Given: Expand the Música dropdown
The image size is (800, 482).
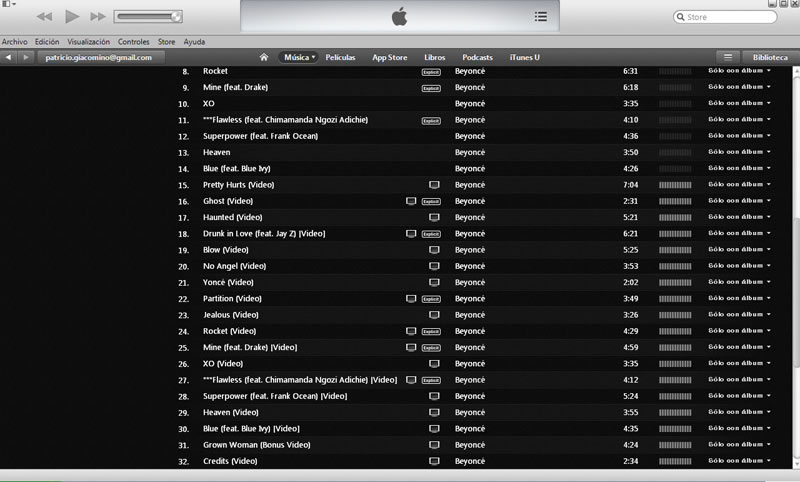Looking at the screenshot, I should 298,57.
